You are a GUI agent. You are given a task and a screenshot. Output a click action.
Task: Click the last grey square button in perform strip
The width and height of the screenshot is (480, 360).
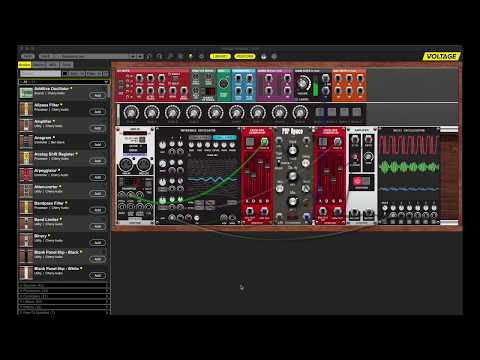tap(356, 112)
